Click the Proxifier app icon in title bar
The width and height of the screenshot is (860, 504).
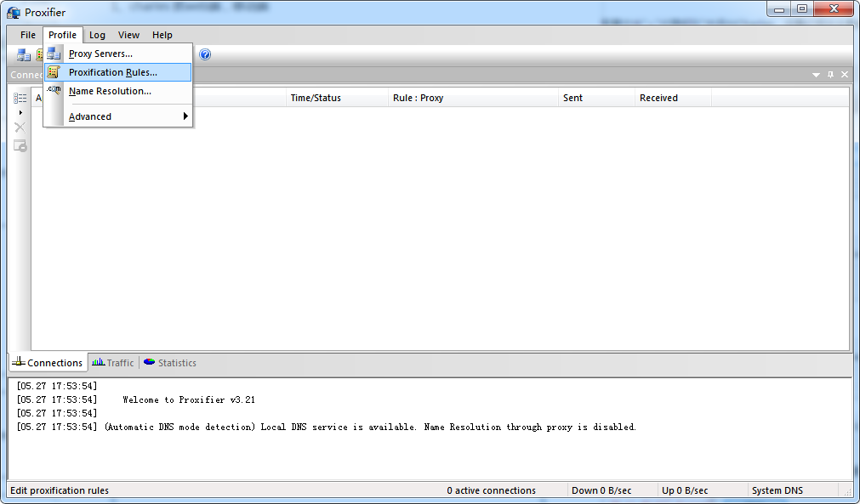coord(14,12)
